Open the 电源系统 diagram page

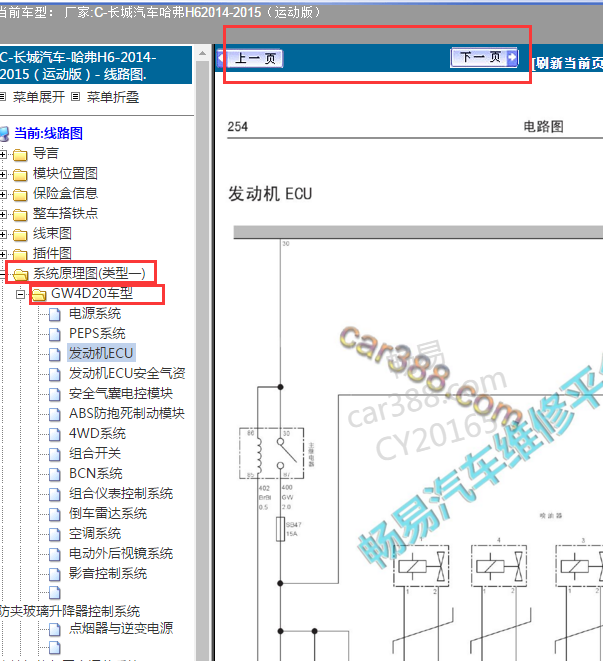tap(95, 314)
